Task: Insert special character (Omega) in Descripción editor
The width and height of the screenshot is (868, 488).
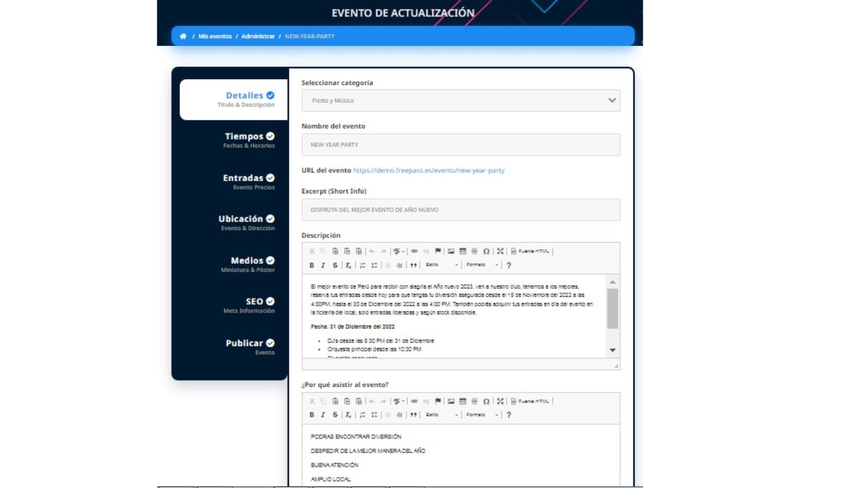Action: point(486,251)
